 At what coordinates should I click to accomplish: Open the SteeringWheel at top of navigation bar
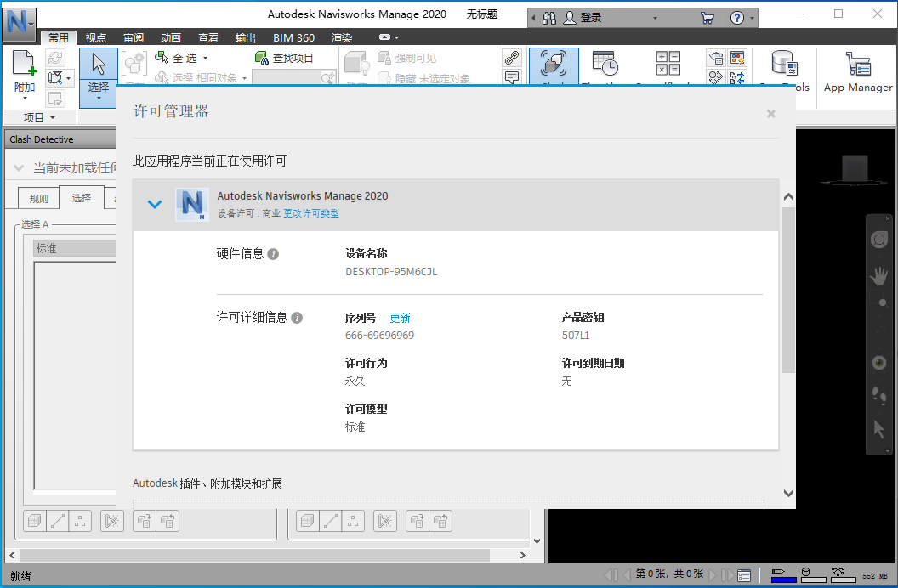879,239
